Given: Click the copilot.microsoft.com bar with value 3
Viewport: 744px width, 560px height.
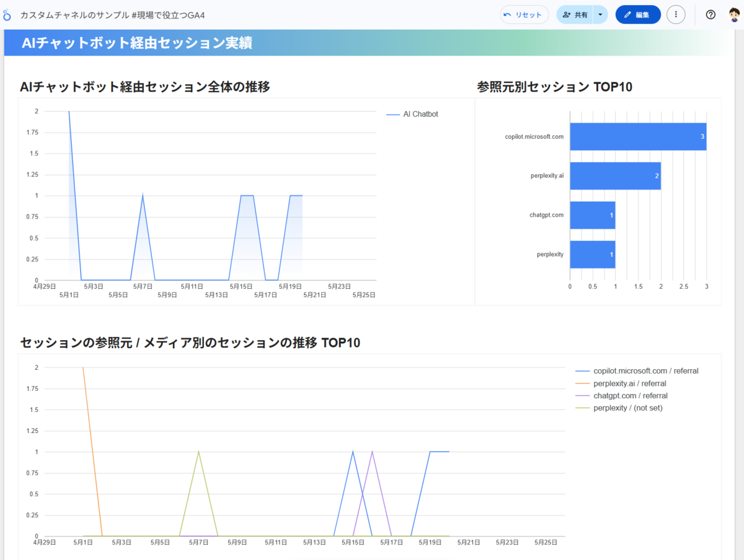Looking at the screenshot, I should pyautogui.click(x=638, y=136).
